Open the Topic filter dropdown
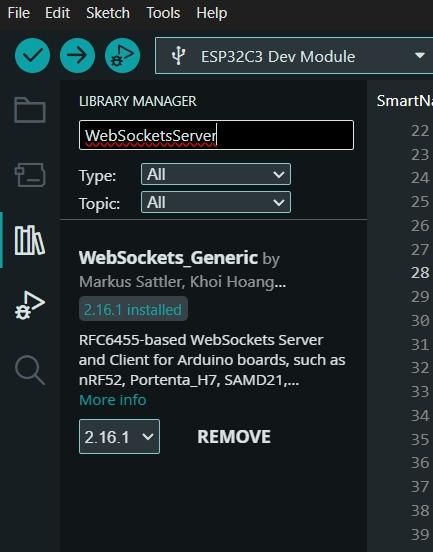The width and height of the screenshot is (433, 552). [216, 202]
